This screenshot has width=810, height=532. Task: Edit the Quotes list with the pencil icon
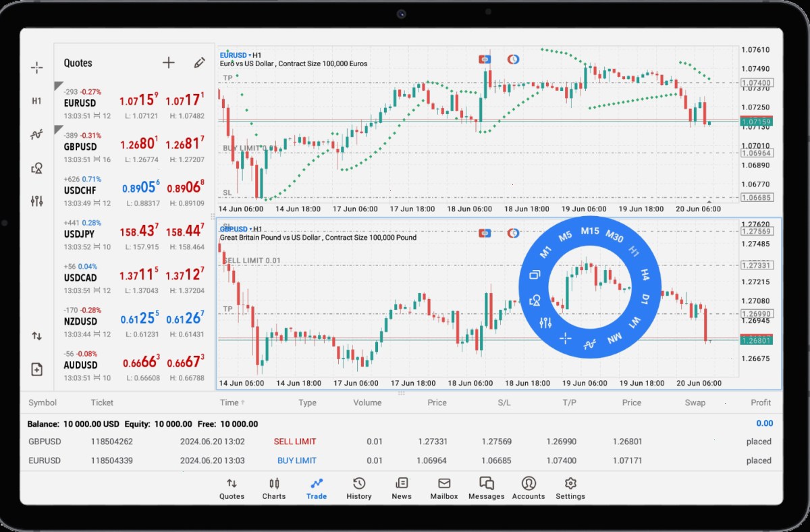click(199, 63)
